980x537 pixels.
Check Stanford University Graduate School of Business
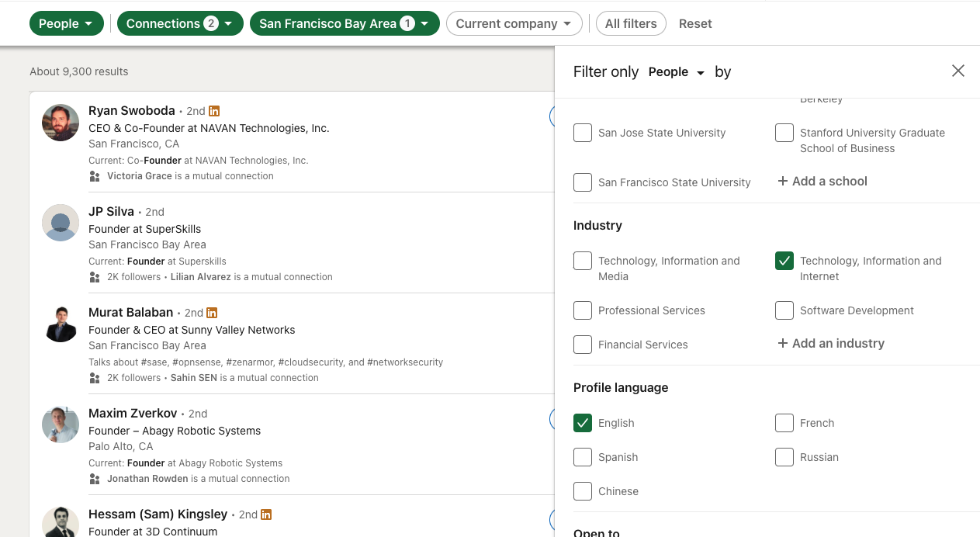pyautogui.click(x=784, y=133)
